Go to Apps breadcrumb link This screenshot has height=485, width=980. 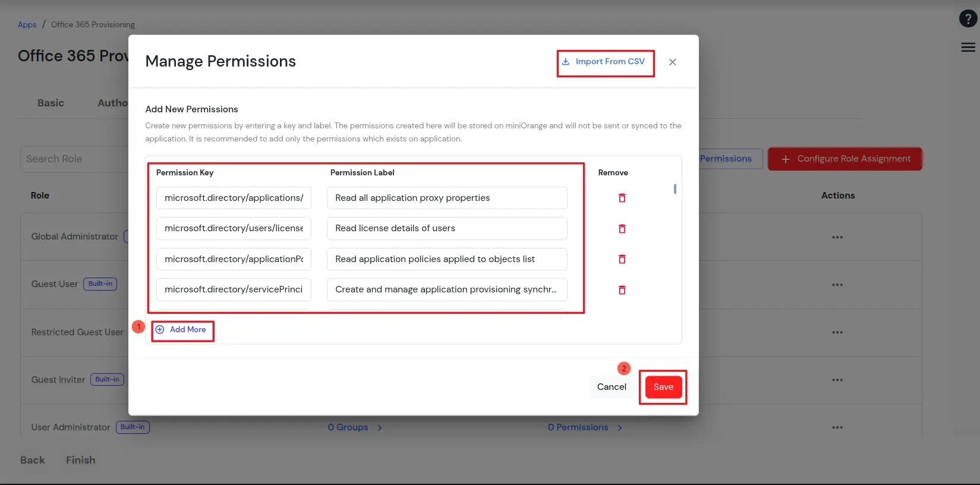click(x=27, y=24)
